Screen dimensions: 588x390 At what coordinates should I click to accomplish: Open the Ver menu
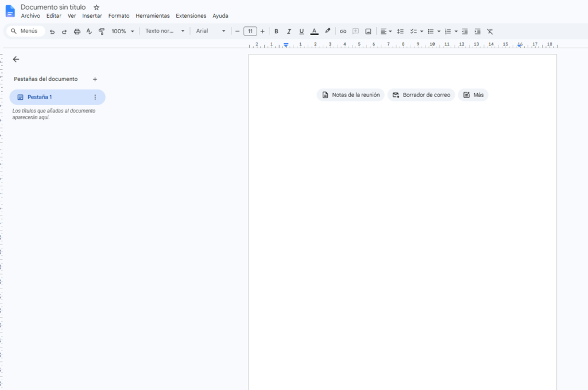point(72,15)
